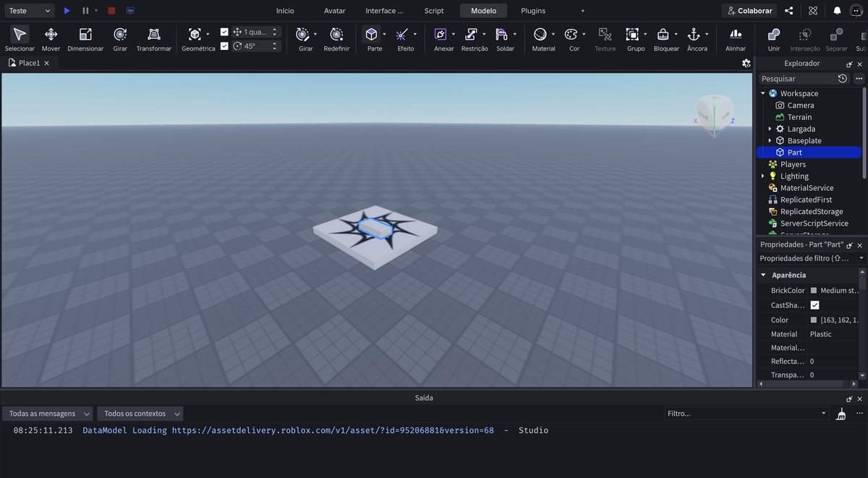Image resolution: width=868 pixels, height=478 pixels.
Task: Expand the Largada tree node
Action: 770,129
